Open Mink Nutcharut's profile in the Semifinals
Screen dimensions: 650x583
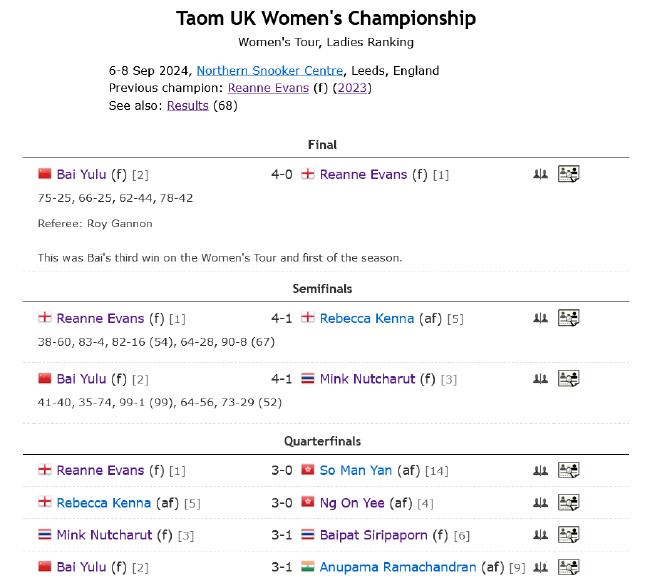[x=367, y=379]
